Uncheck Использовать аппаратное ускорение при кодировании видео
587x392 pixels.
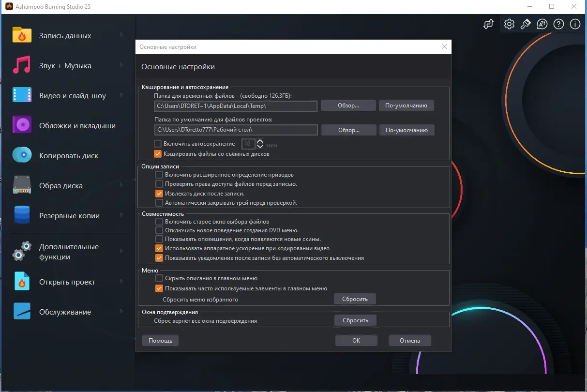159,248
